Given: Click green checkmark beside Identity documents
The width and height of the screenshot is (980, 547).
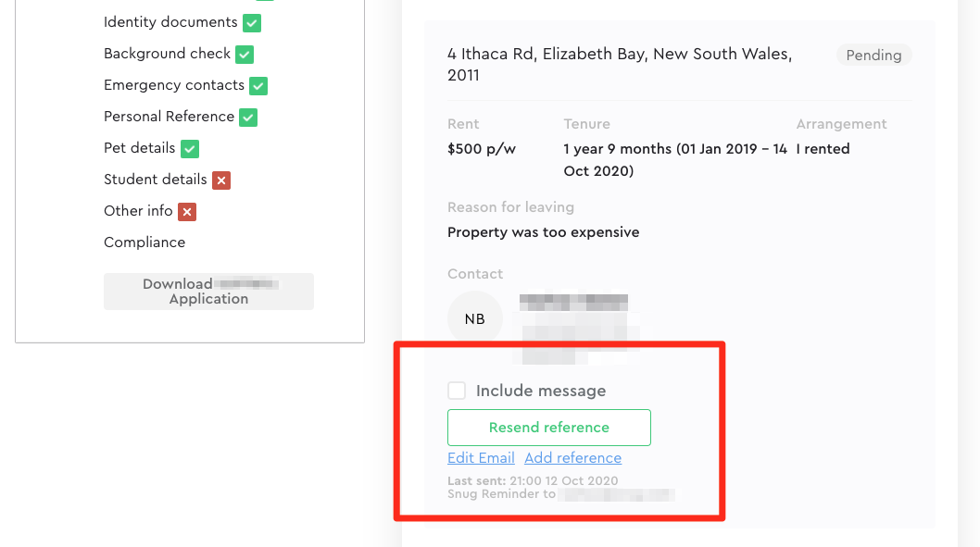Looking at the screenshot, I should coord(252,23).
